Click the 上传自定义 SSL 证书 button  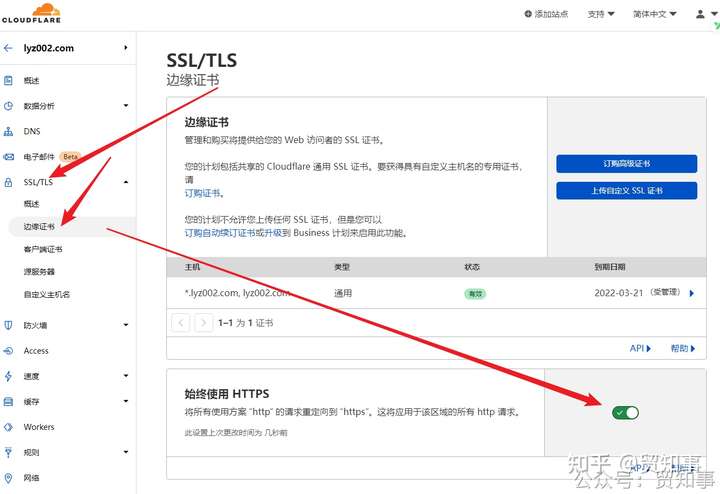tap(627, 191)
